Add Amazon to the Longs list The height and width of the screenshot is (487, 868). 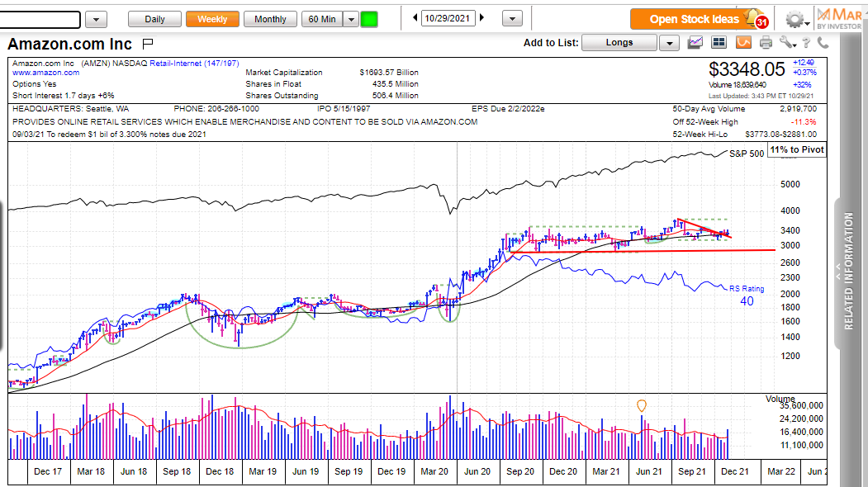pyautogui.click(x=619, y=43)
